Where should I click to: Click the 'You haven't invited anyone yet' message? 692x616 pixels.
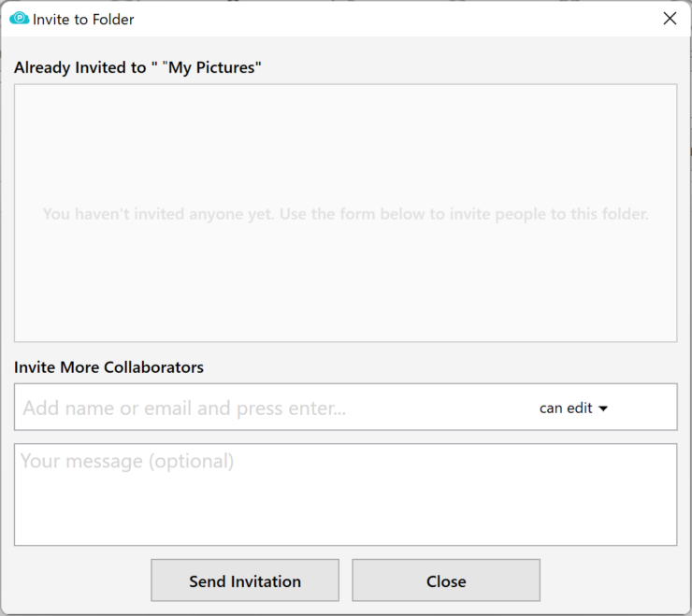pos(346,214)
